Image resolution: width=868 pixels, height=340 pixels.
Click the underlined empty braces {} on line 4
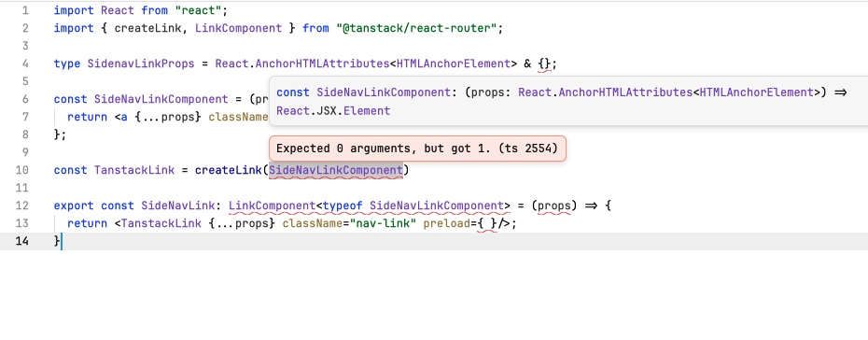click(545, 64)
